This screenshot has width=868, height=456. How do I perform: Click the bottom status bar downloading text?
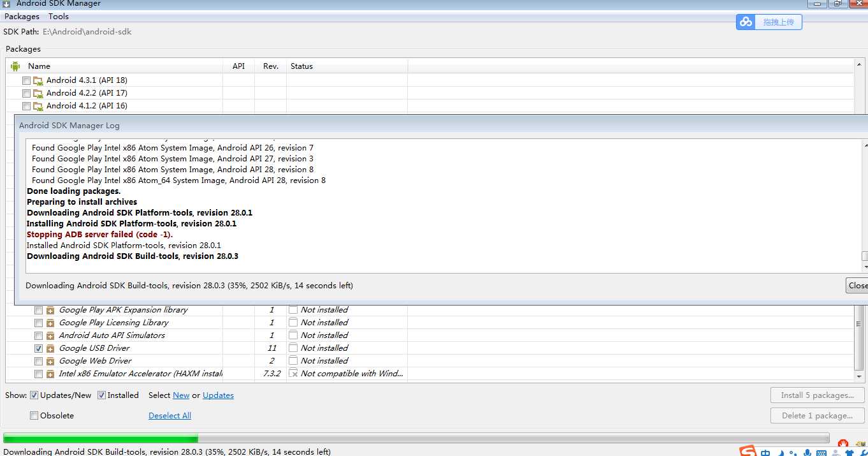(167, 452)
